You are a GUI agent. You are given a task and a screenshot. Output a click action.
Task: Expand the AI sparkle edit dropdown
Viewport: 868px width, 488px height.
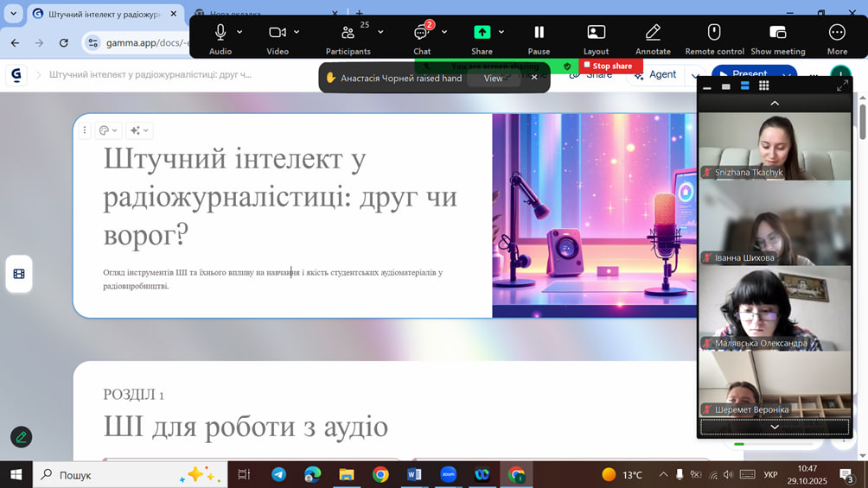tap(138, 130)
